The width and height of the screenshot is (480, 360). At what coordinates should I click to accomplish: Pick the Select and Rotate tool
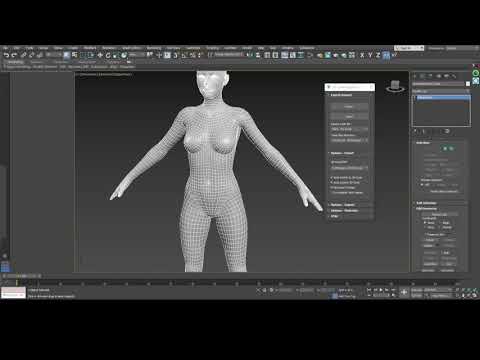pyautogui.click(x=108, y=55)
